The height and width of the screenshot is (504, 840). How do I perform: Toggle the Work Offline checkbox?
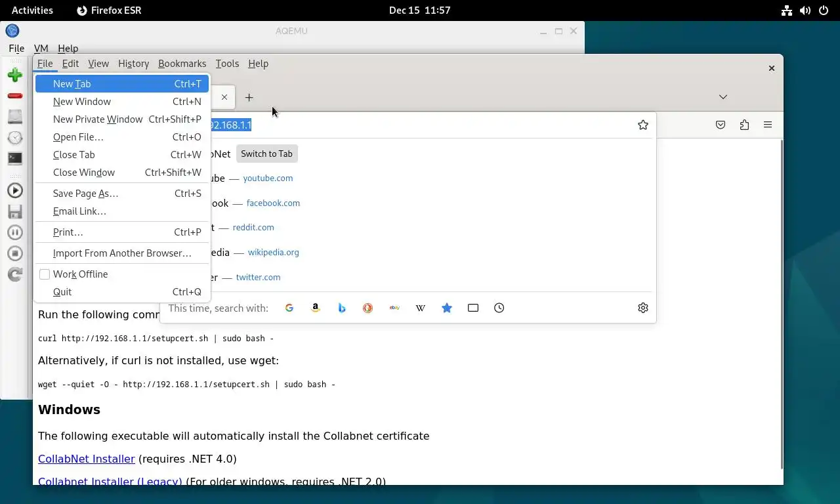pyautogui.click(x=45, y=274)
